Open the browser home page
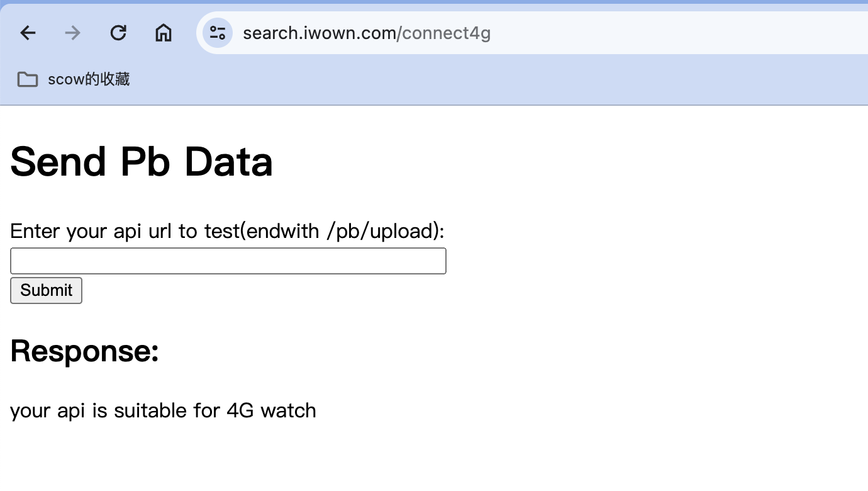 pyautogui.click(x=163, y=33)
